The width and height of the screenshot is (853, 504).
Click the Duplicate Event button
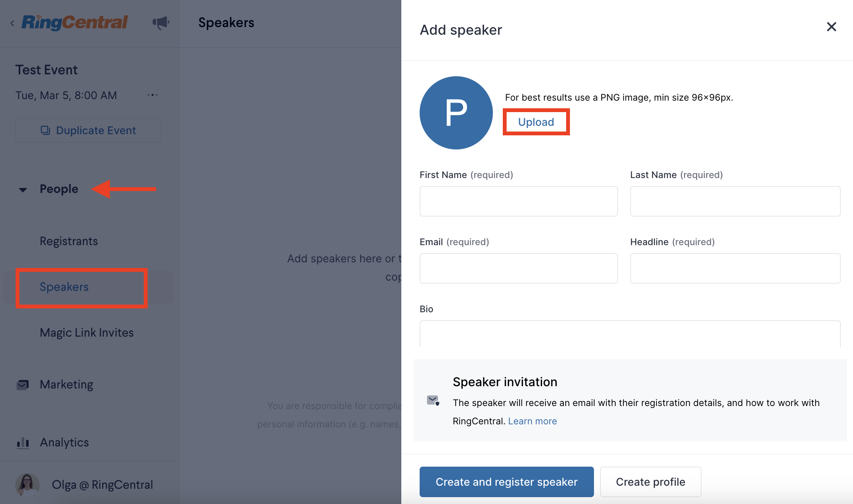(89, 130)
